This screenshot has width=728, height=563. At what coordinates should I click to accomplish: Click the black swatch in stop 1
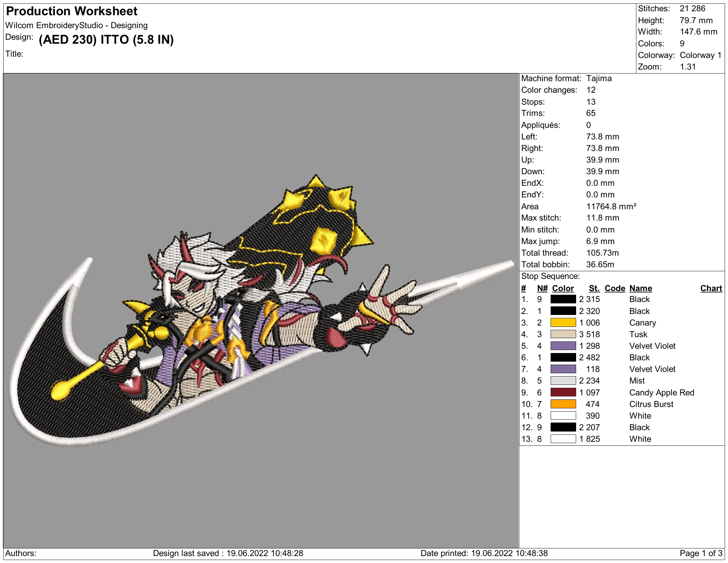click(x=563, y=299)
